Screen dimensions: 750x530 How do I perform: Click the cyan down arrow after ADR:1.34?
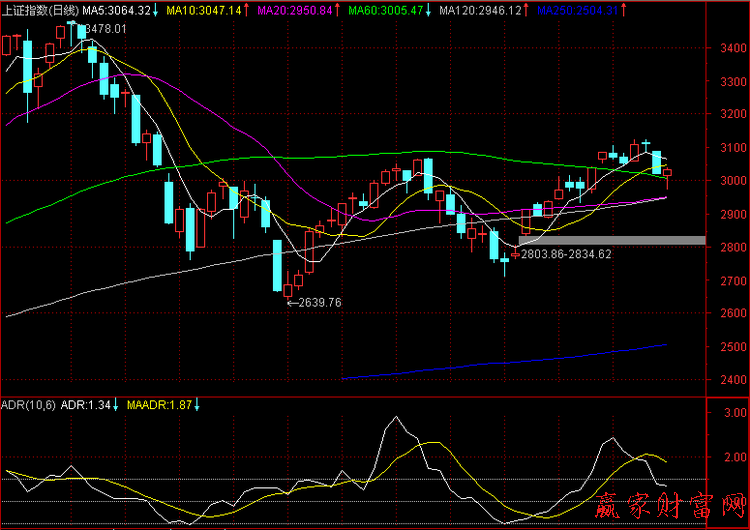(x=115, y=405)
